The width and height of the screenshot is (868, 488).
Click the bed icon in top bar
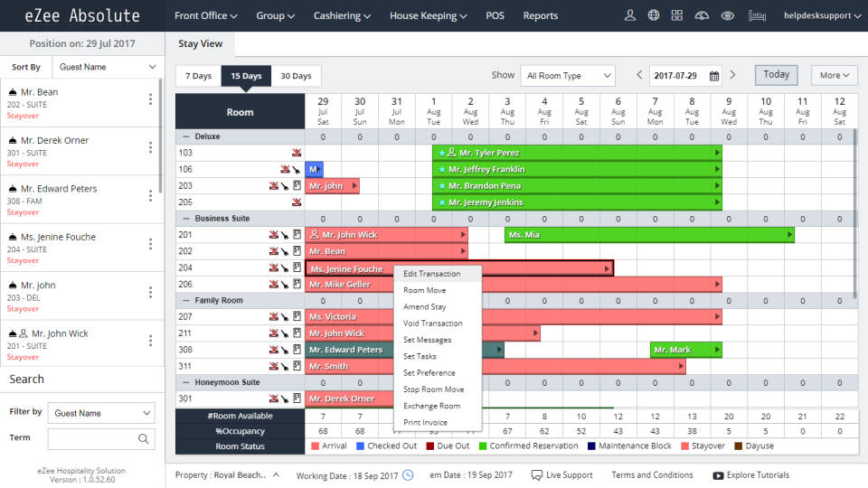click(757, 15)
